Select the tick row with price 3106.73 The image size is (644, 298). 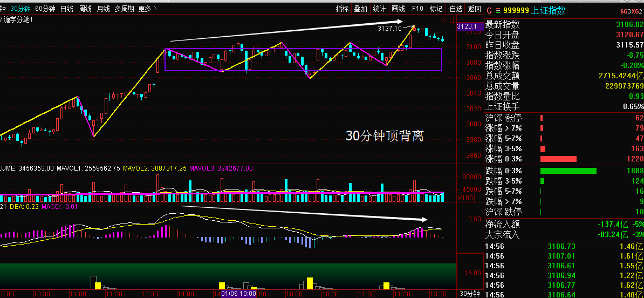coord(564,247)
